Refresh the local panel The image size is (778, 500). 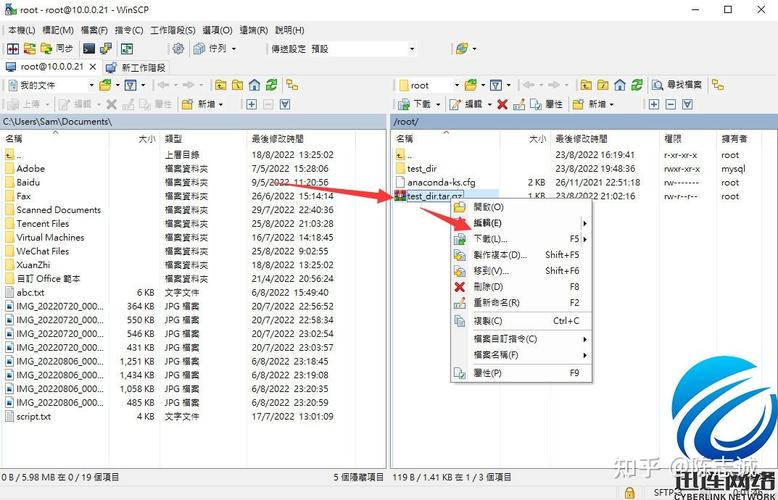(x=271, y=85)
